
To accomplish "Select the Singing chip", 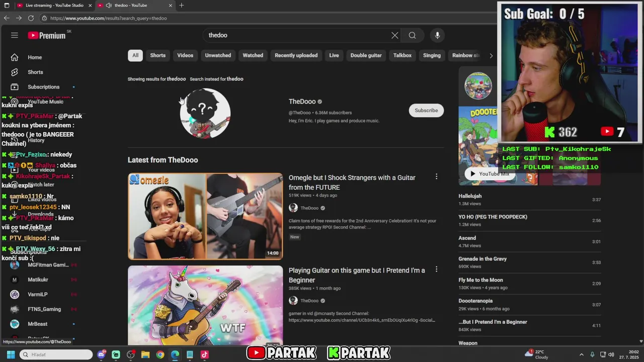I will (x=432, y=55).
